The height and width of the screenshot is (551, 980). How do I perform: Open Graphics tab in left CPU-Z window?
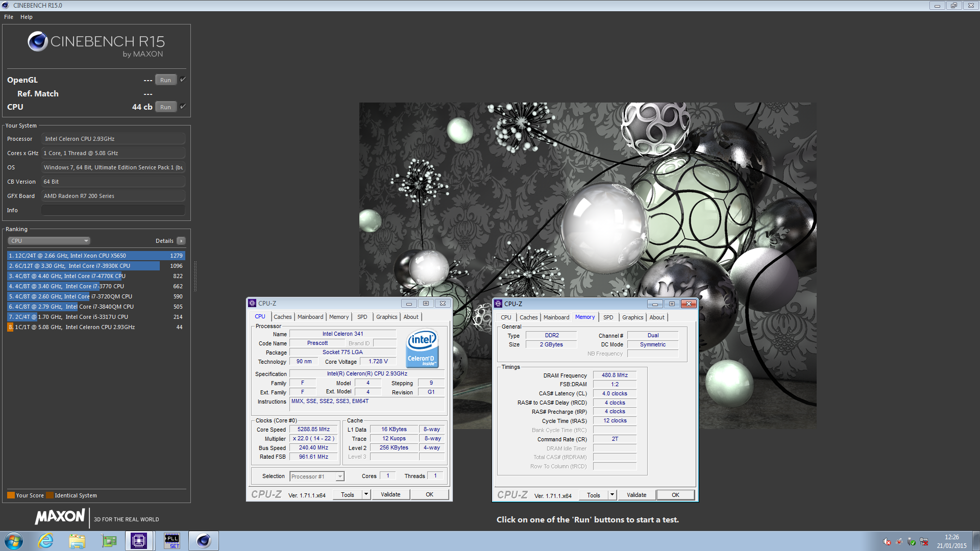[x=387, y=317]
